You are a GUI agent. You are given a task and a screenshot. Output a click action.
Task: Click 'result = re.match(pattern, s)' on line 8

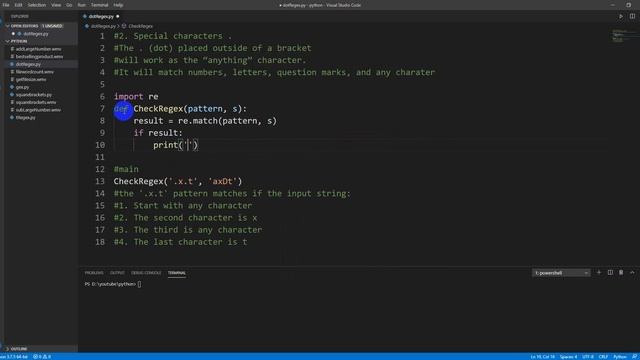tap(205, 121)
